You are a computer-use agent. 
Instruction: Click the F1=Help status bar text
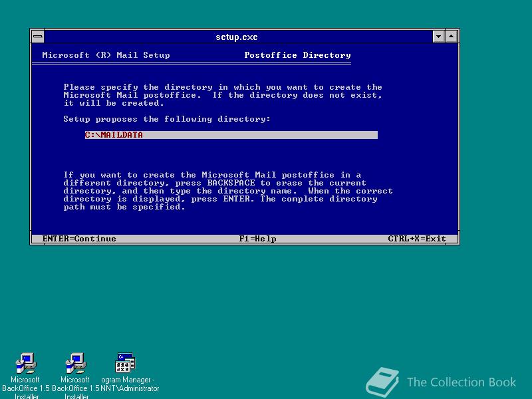pos(257,239)
